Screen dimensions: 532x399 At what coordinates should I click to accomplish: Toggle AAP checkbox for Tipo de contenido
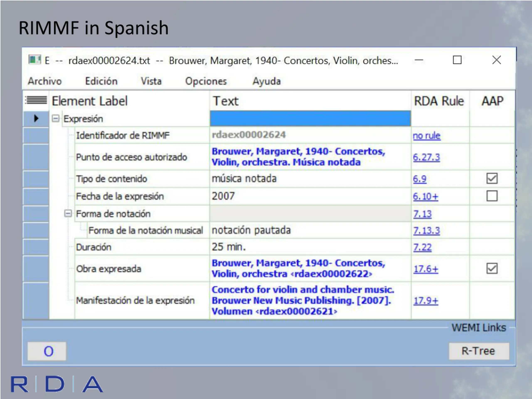click(x=492, y=179)
